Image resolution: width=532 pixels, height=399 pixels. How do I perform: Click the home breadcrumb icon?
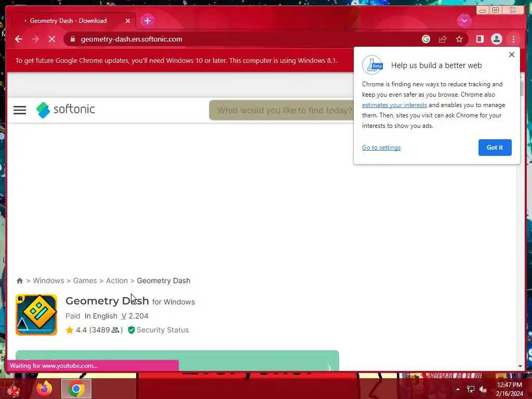[20, 281]
